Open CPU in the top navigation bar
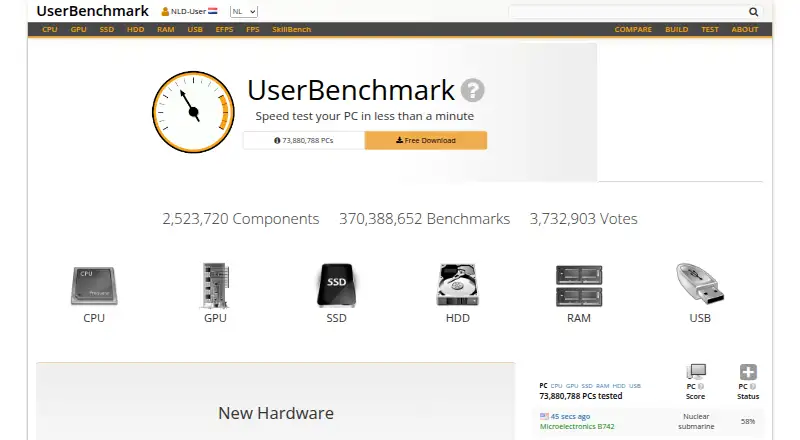This screenshot has width=800, height=440. click(x=49, y=29)
